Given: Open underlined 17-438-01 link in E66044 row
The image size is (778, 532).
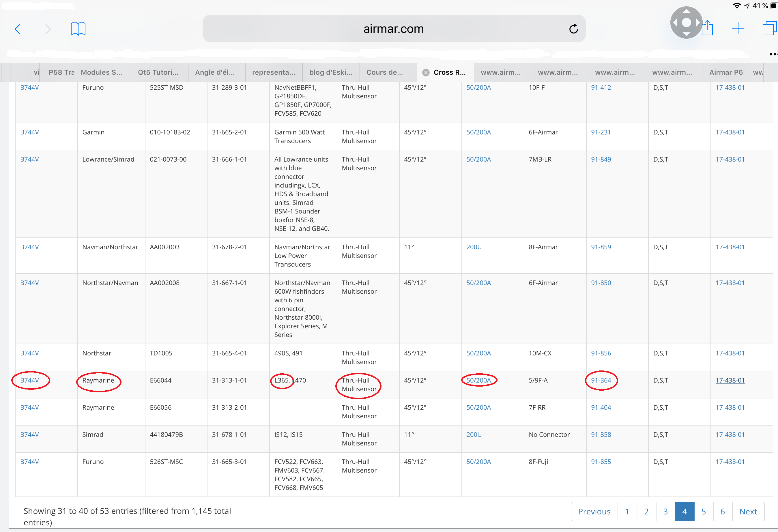Looking at the screenshot, I should tap(730, 381).
